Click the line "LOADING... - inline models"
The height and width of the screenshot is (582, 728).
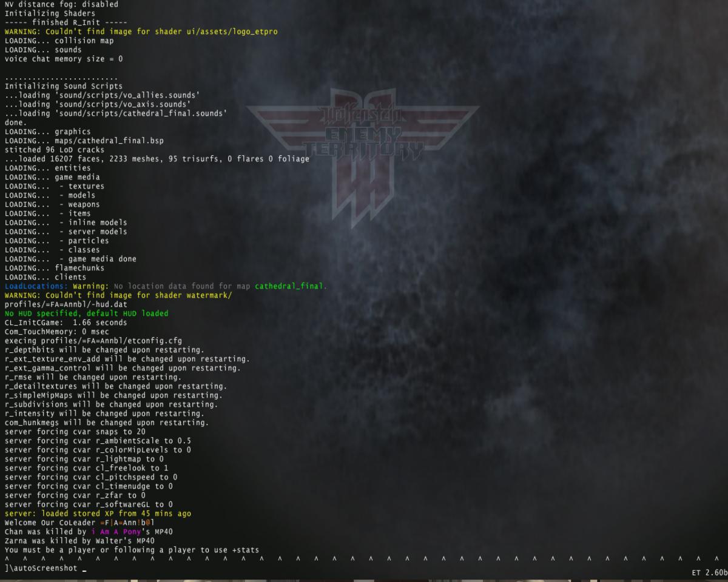(x=66, y=222)
